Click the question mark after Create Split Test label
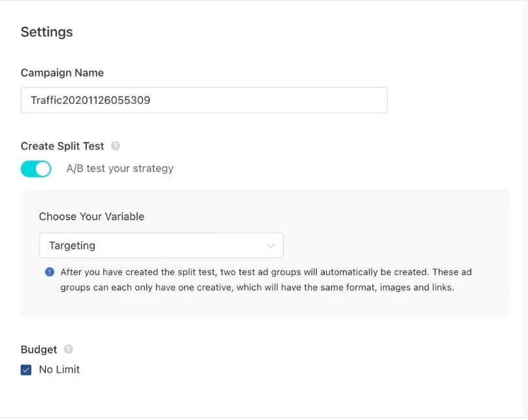Viewport: 528px width, 420px height. pos(116,146)
